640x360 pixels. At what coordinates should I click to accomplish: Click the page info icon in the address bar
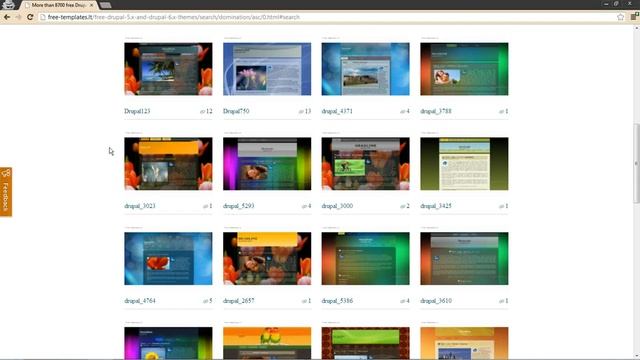[42, 17]
